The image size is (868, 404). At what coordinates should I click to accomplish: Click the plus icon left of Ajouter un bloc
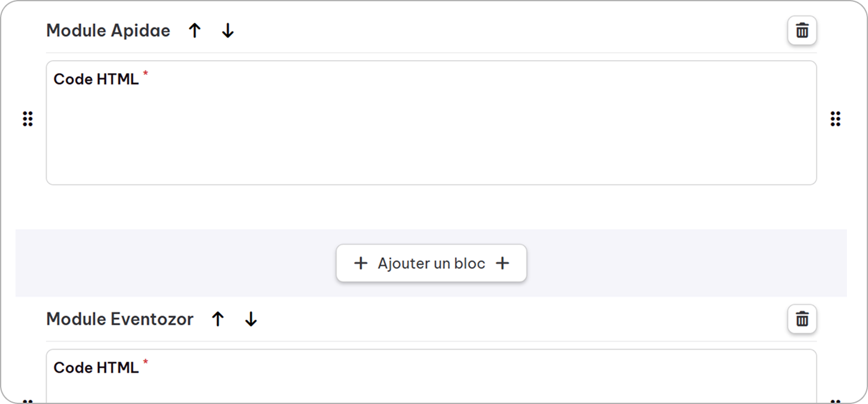[360, 263]
